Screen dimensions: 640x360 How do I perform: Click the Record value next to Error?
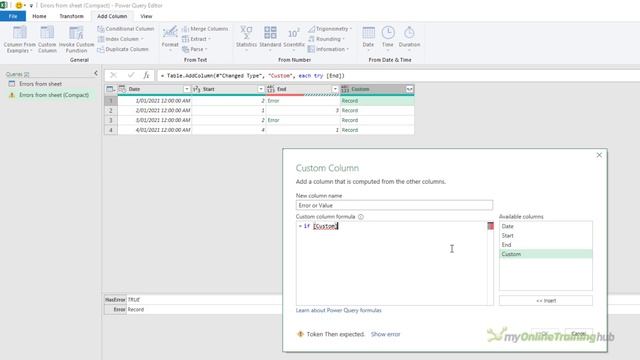click(x=136, y=310)
